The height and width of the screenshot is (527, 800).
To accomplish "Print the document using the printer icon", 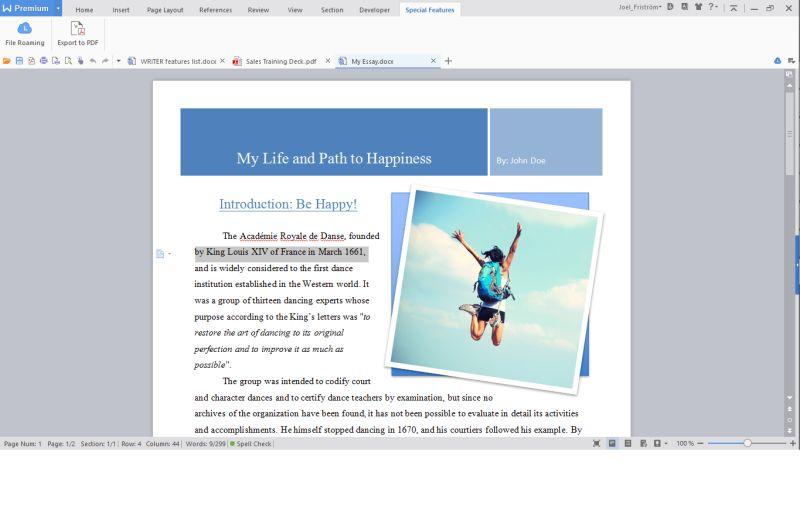I will click(x=43, y=61).
